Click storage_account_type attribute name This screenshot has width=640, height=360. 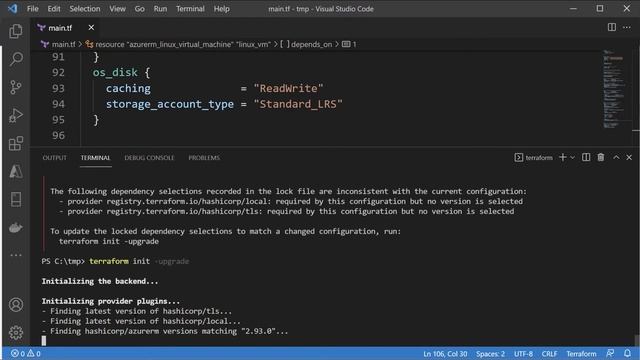tap(170, 104)
